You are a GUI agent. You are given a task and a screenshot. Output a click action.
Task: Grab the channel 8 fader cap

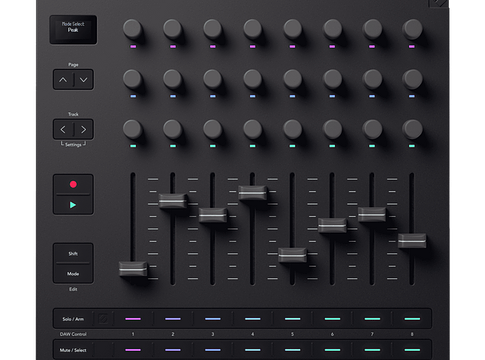tap(412, 241)
